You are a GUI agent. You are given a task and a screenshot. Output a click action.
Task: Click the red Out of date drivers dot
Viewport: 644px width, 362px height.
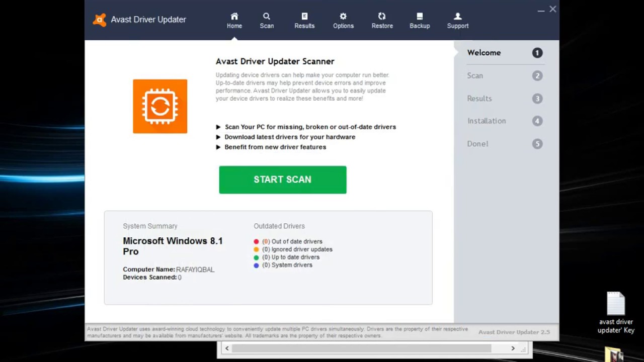256,242
